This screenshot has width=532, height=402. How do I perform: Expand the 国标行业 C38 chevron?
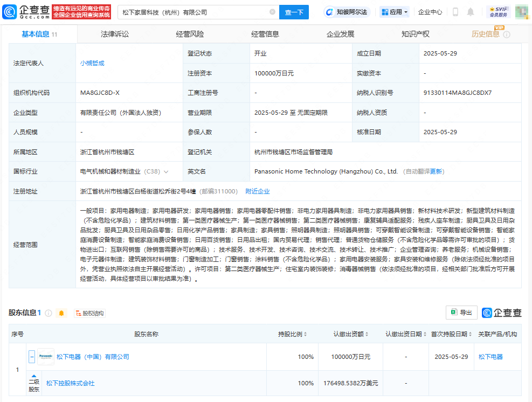pos(166,172)
